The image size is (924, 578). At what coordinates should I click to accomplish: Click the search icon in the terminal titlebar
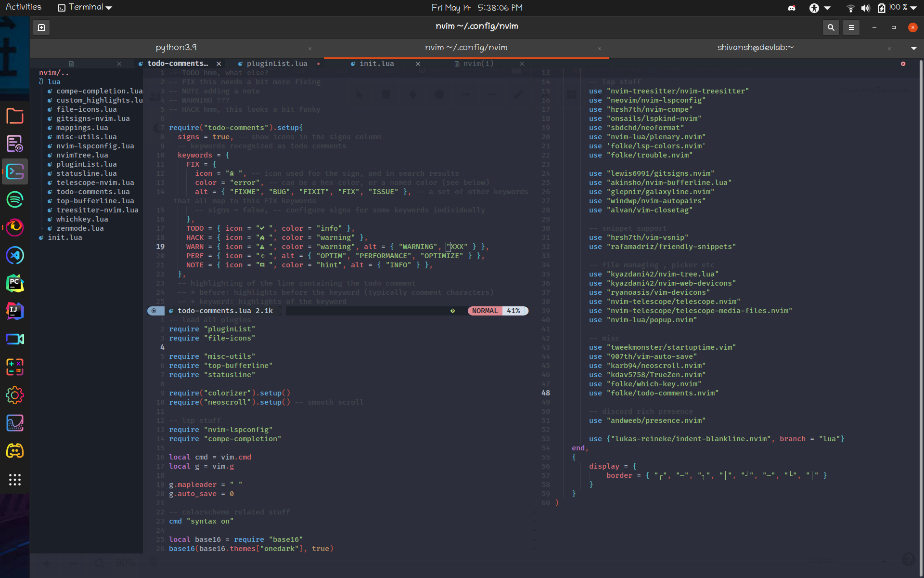pyautogui.click(x=831, y=27)
